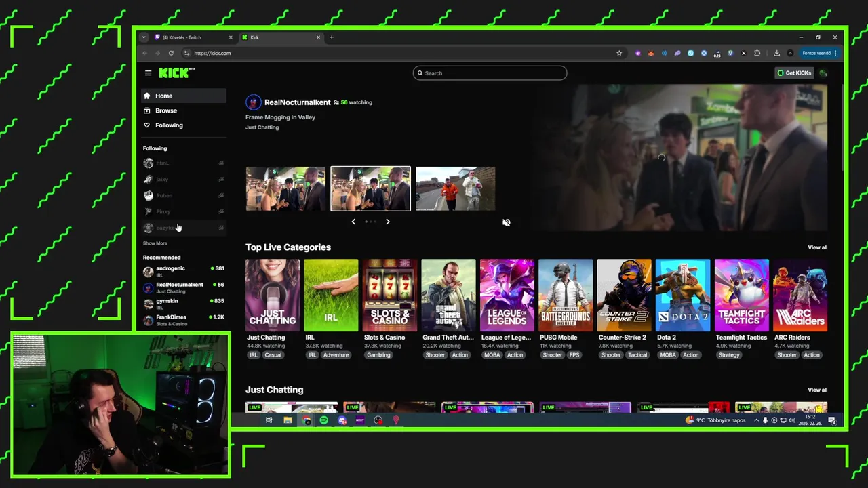Open recommended channel FrankDimes
The width and height of the screenshot is (868, 488).
pyautogui.click(x=184, y=319)
